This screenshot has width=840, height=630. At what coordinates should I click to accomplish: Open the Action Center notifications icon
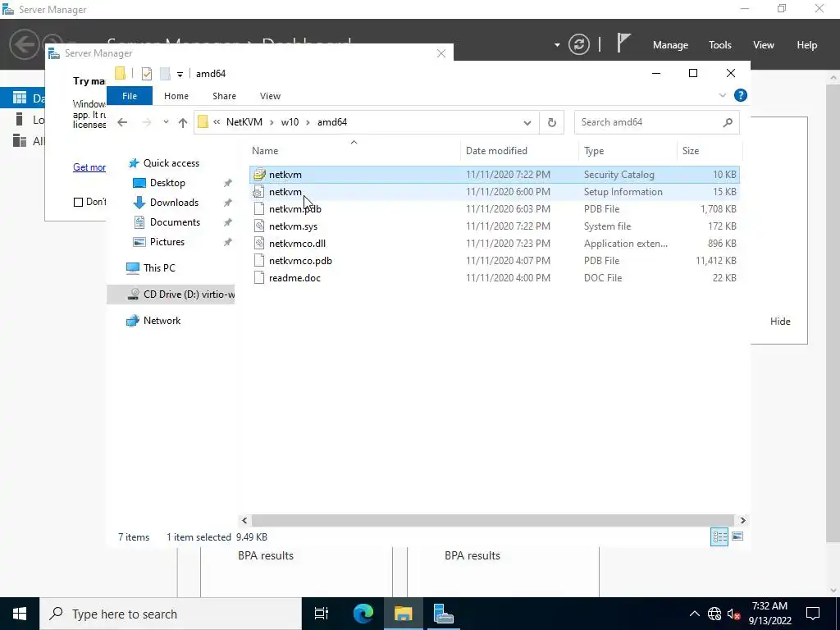coord(813,614)
